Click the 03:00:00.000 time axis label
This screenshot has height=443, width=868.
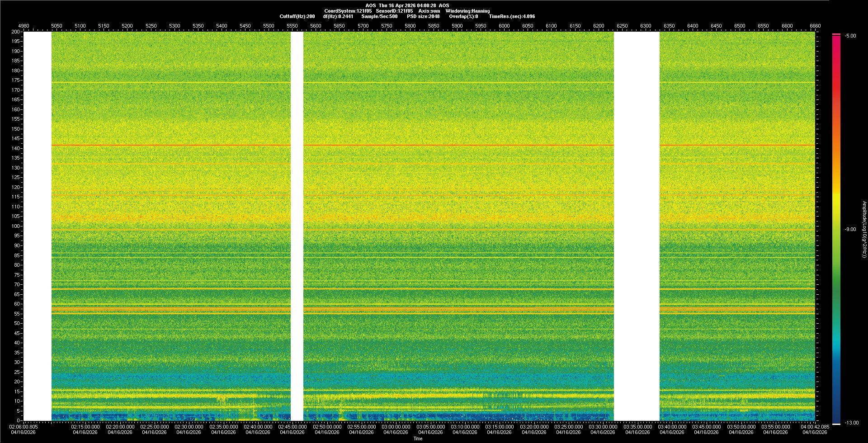pyautogui.click(x=396, y=427)
